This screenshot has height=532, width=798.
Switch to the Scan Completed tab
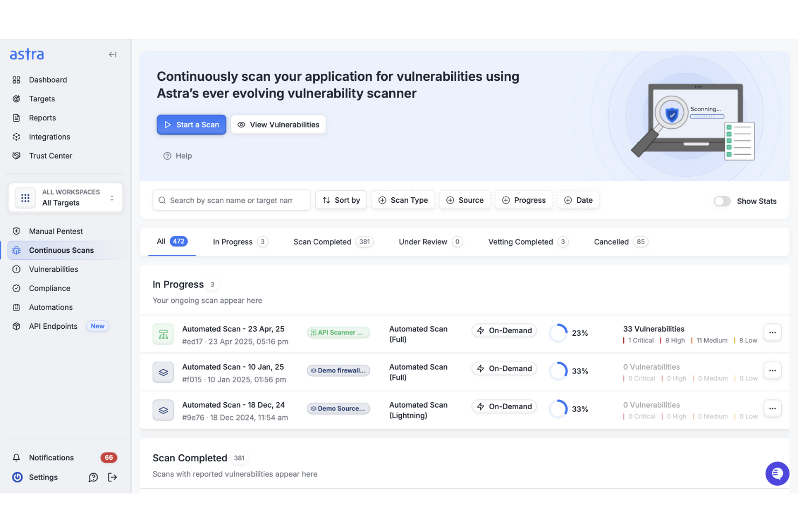click(x=333, y=242)
